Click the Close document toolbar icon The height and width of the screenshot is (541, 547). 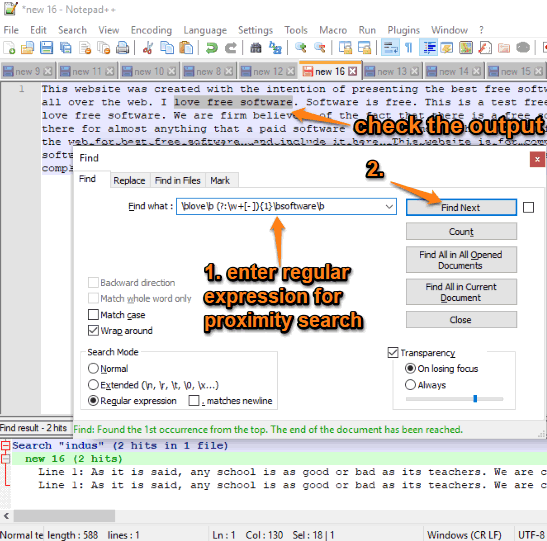point(85,48)
